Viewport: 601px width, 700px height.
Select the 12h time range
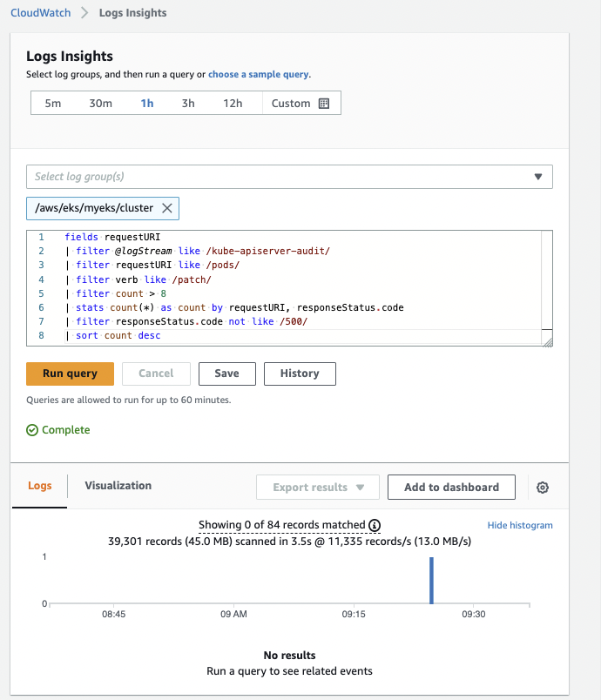coord(233,104)
